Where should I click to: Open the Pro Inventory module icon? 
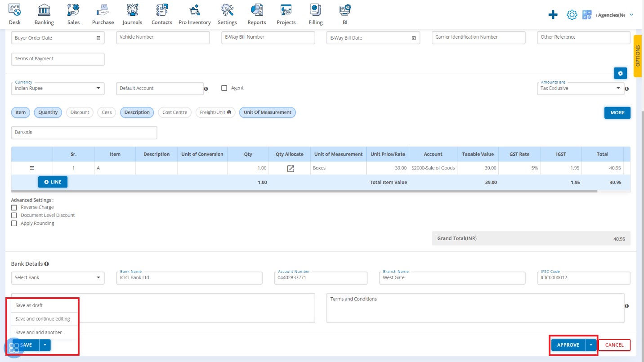(195, 9)
